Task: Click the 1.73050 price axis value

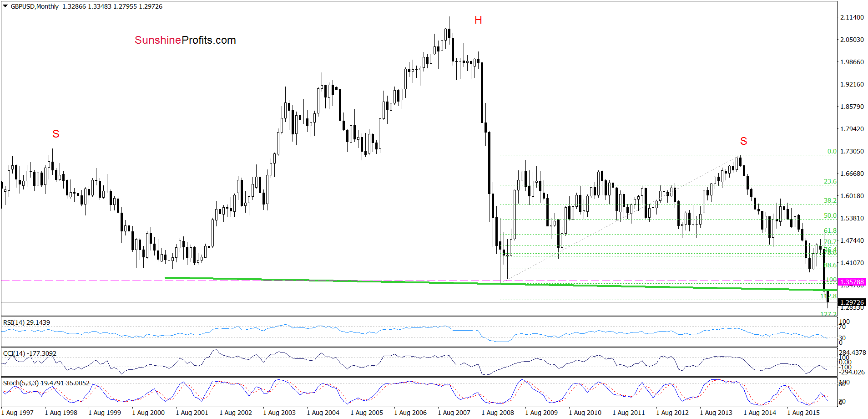Action: click(852, 151)
